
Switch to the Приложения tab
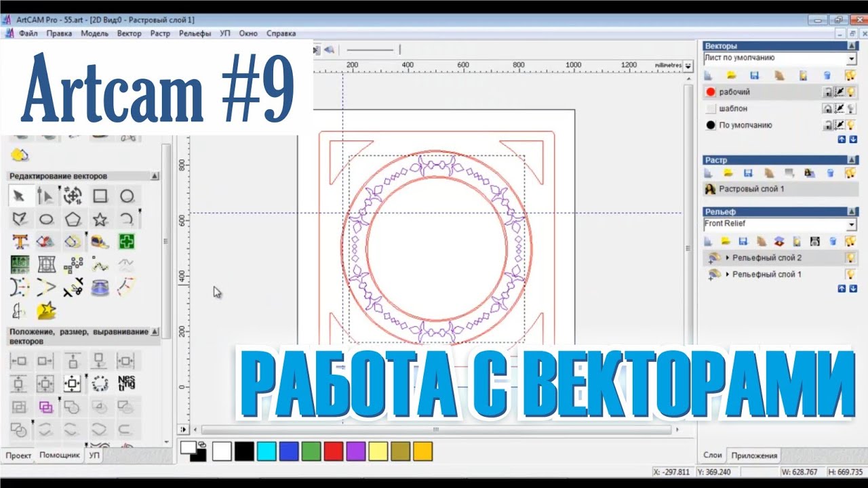point(754,455)
